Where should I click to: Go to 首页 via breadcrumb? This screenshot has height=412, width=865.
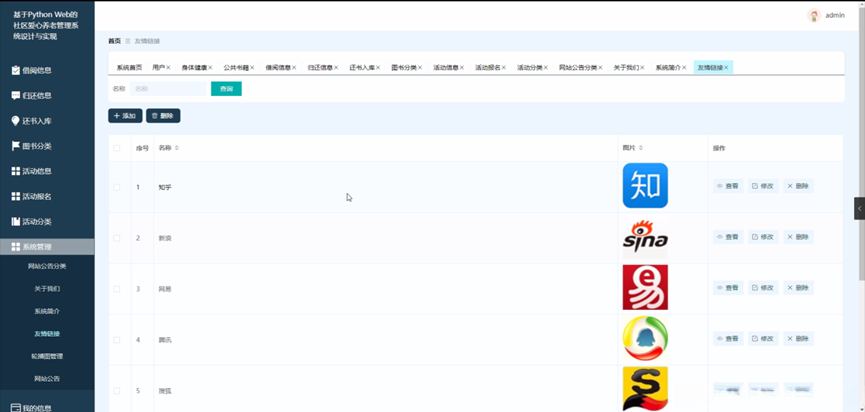[114, 41]
